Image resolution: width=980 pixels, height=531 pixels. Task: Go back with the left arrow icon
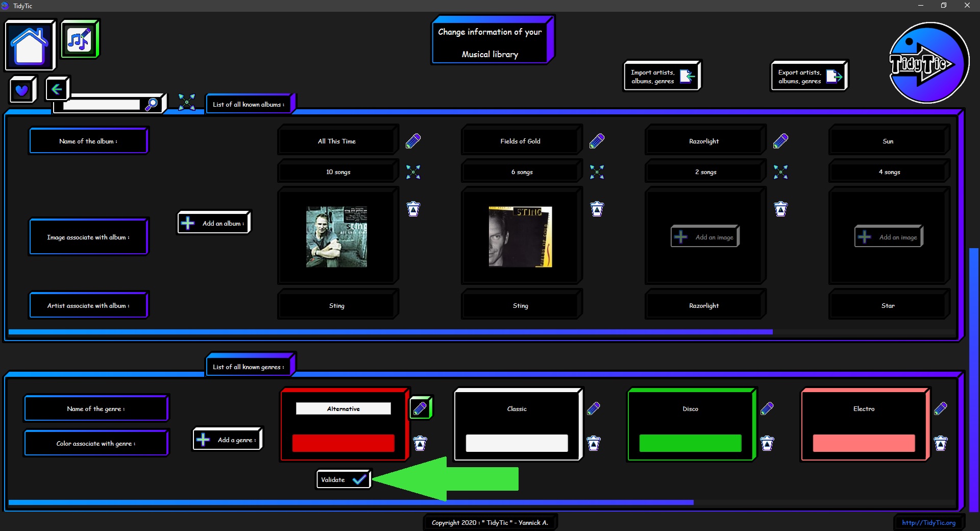[x=57, y=89]
